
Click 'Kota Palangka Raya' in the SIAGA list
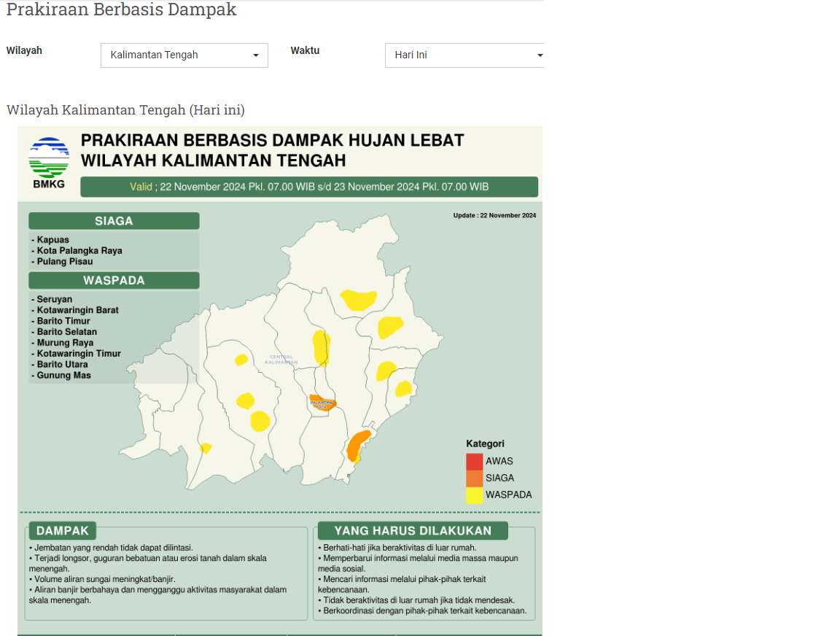point(79,250)
